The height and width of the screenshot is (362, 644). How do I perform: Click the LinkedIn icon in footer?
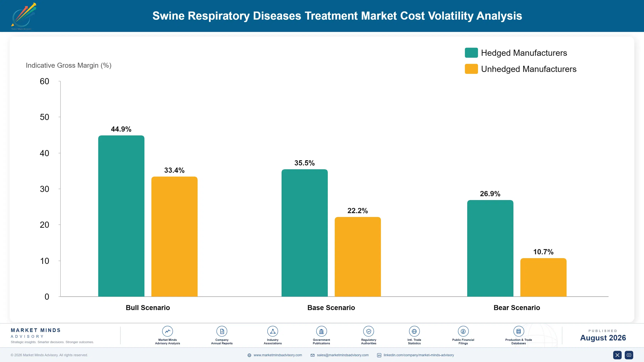pyautogui.click(x=379, y=355)
